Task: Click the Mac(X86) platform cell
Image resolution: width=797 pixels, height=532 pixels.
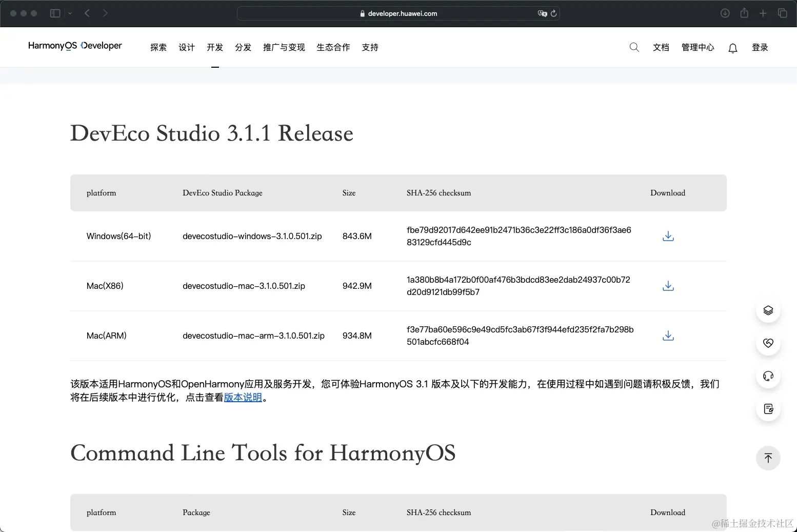Action: pyautogui.click(x=105, y=286)
